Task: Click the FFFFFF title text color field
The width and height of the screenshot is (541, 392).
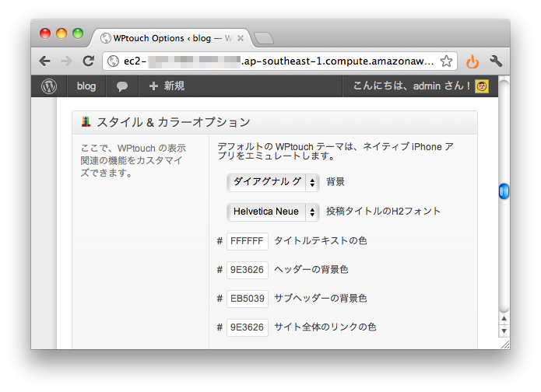Action: pyautogui.click(x=247, y=241)
